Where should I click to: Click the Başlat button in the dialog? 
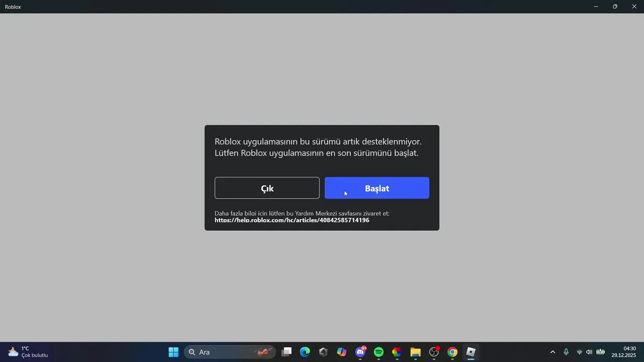pos(377,188)
